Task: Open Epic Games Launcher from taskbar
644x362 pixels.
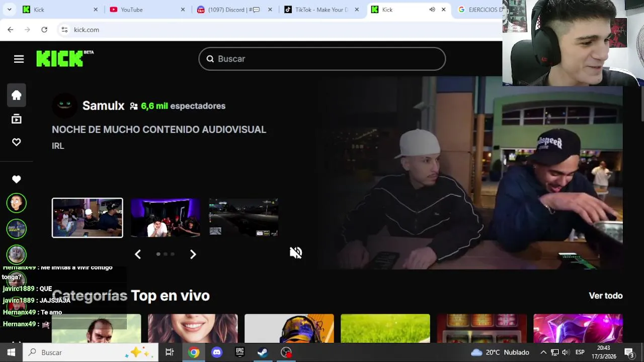Action: click(x=240, y=352)
